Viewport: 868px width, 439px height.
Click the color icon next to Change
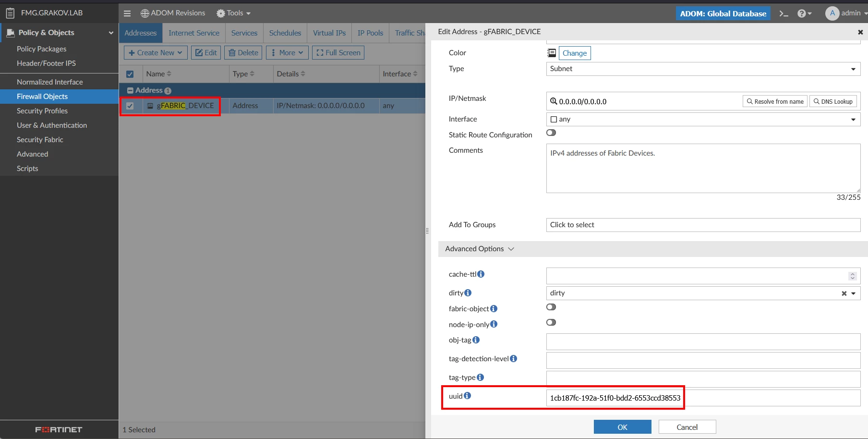pyautogui.click(x=552, y=53)
